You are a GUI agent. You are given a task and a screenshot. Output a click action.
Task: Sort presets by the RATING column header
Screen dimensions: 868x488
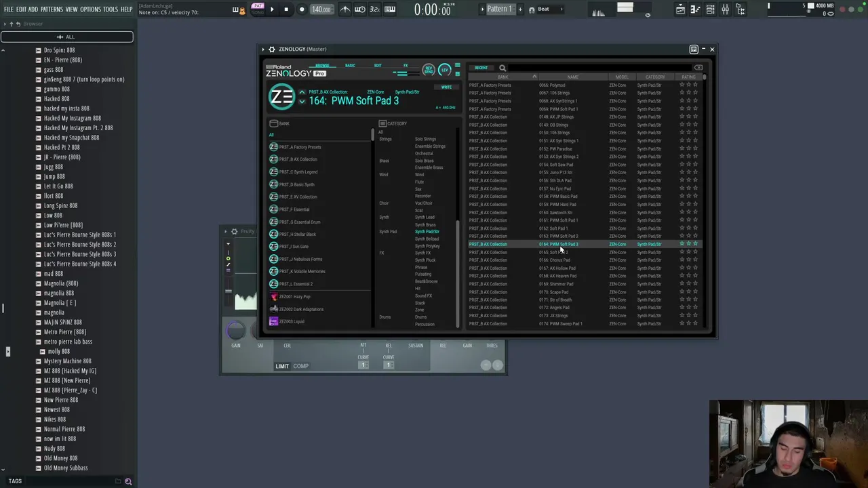(689, 77)
